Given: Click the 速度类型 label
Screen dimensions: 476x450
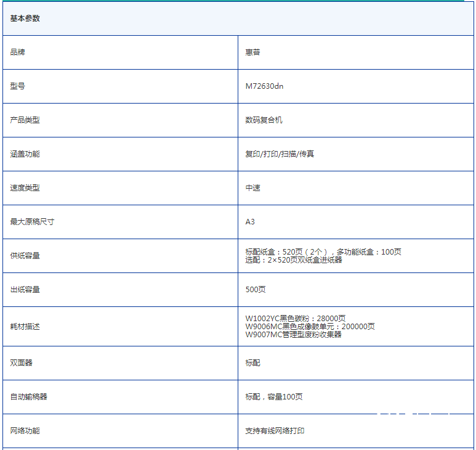Looking at the screenshot, I should (25, 188).
